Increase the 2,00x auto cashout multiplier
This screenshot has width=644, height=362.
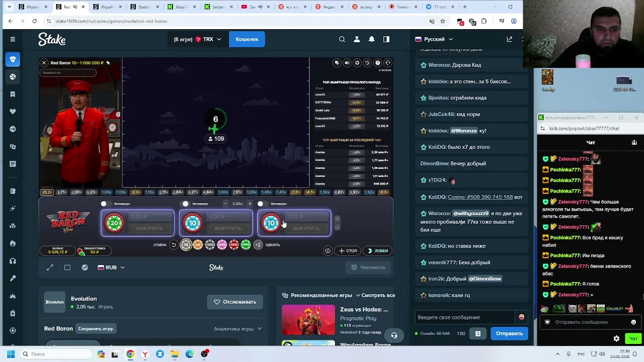coord(250,204)
